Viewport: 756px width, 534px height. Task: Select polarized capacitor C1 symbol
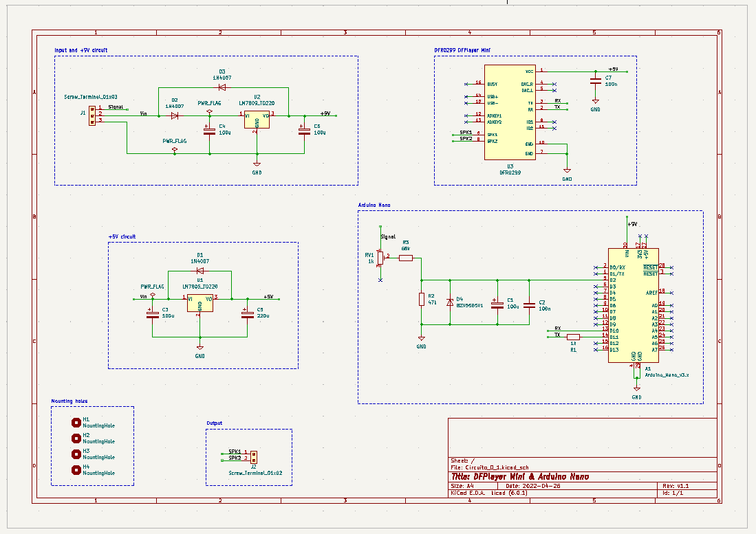[x=497, y=304]
